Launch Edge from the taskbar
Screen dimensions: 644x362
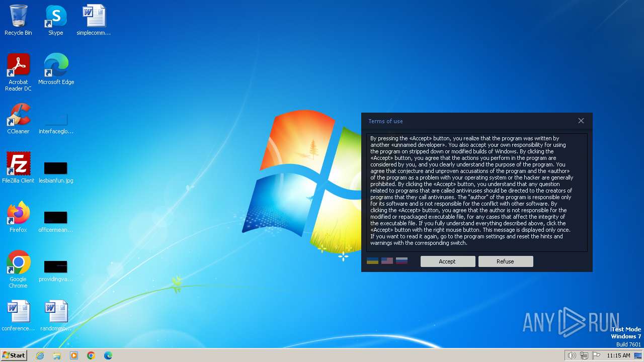point(108,355)
